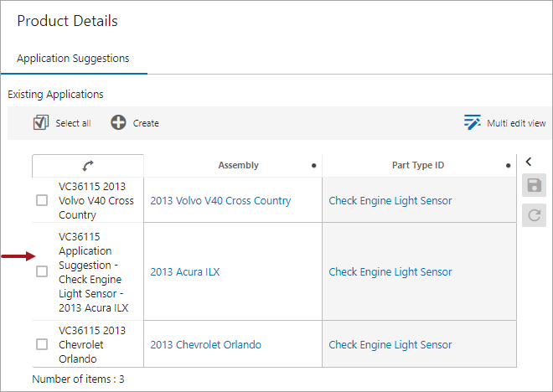Viewport: 553px width, 392px height.
Task: Click the Create plus icon
Action: coord(118,122)
